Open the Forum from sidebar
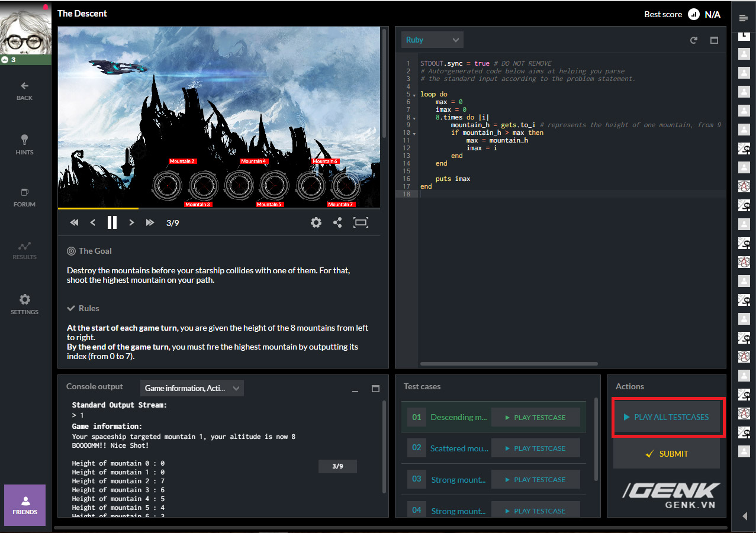Screen dimensions: 756x533 tap(24, 197)
